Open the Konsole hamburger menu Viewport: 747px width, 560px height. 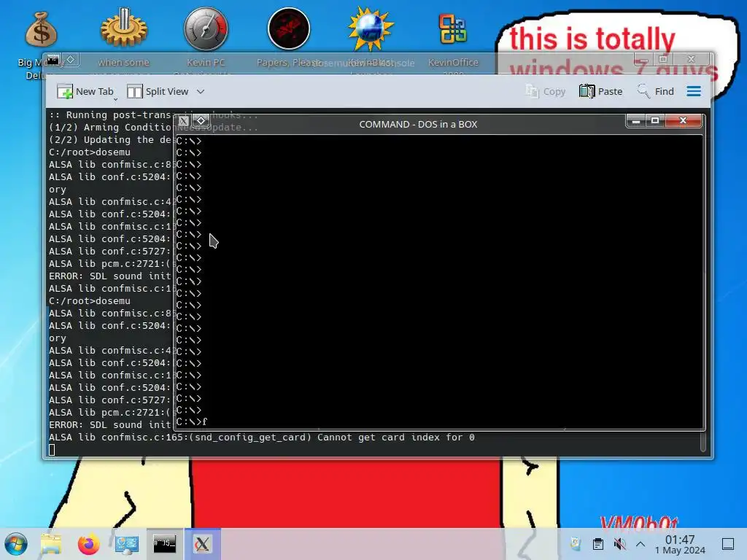[694, 91]
